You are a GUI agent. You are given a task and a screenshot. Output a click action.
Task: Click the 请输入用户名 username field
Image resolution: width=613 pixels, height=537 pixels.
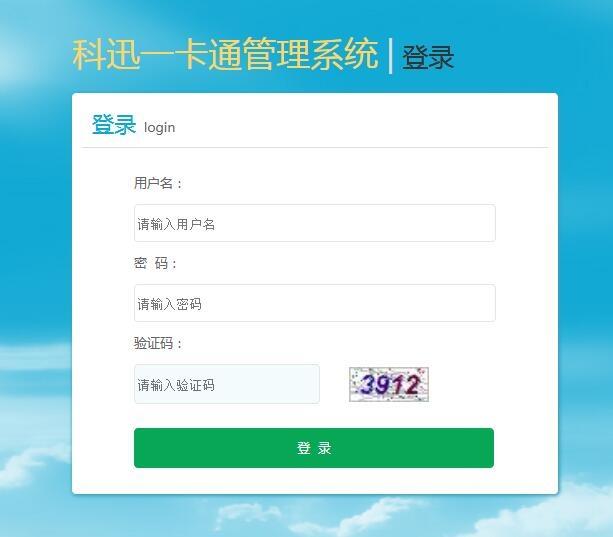(x=315, y=223)
